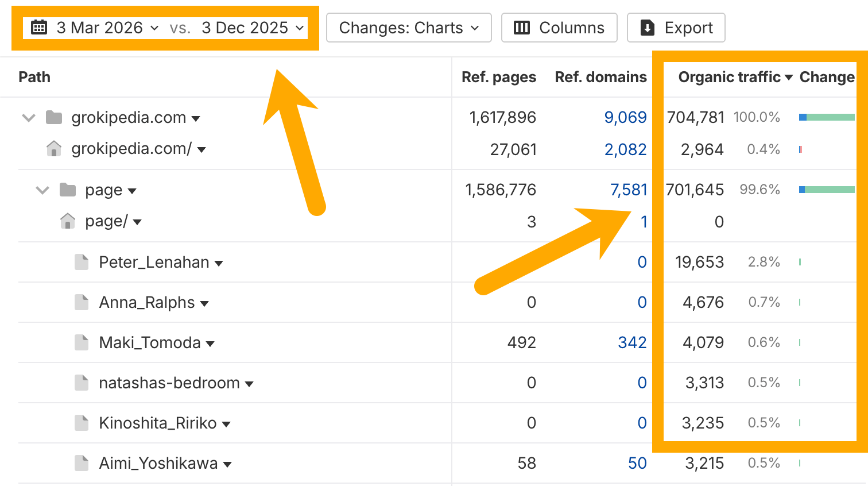Open the 9,069 referring domains link
The height and width of the screenshot is (486, 868).
tap(625, 118)
